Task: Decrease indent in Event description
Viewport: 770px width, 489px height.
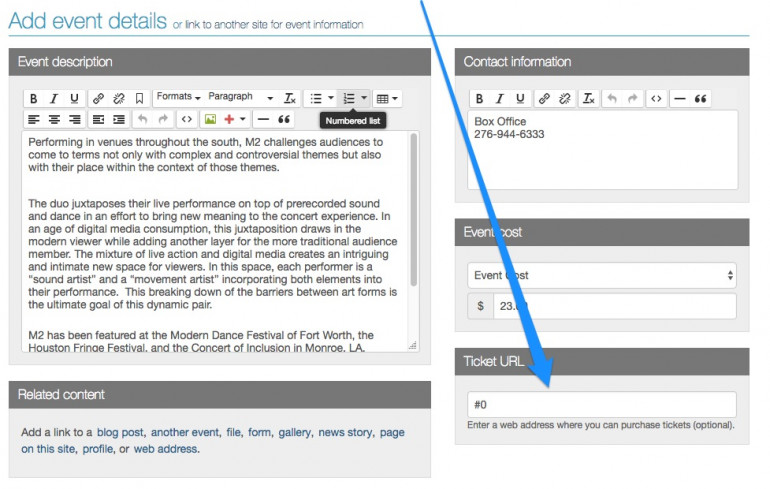Action: click(x=98, y=119)
